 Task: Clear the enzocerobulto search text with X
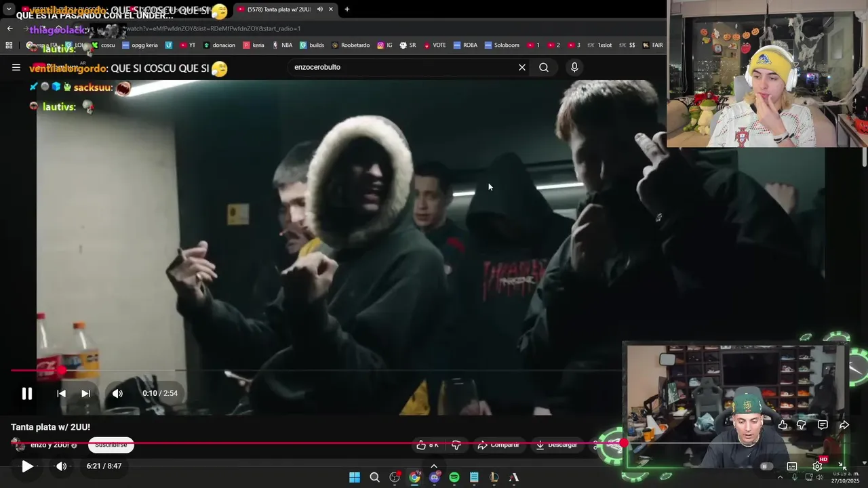pyautogui.click(x=521, y=67)
